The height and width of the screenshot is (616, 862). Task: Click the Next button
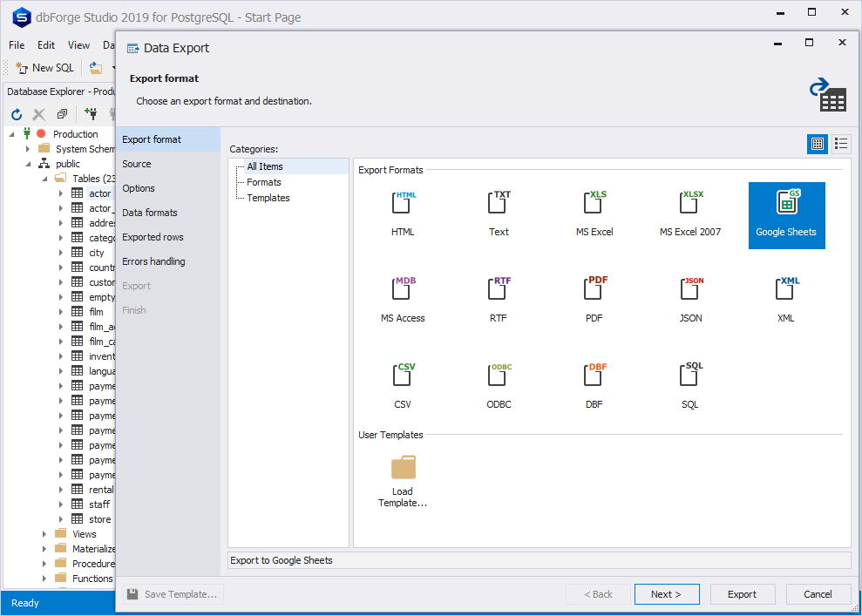[667, 594]
